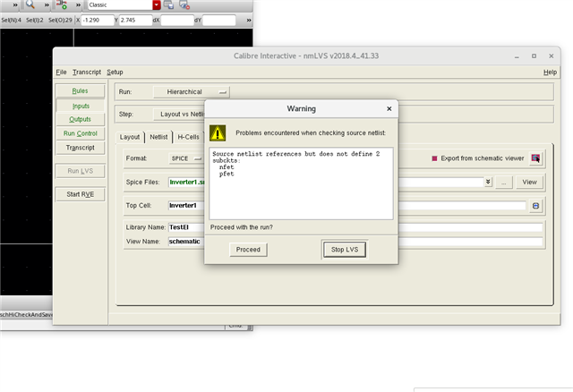Click the save workspace icon beside Classic
The height and width of the screenshot is (392, 573).
(x=169, y=5)
